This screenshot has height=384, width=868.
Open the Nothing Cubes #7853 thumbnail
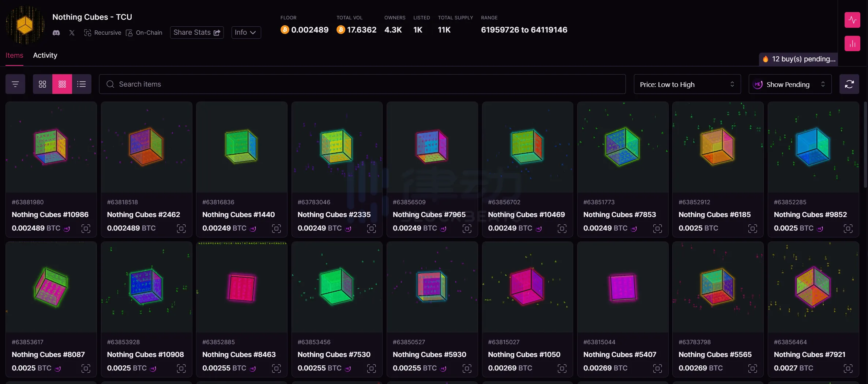pyautogui.click(x=623, y=147)
